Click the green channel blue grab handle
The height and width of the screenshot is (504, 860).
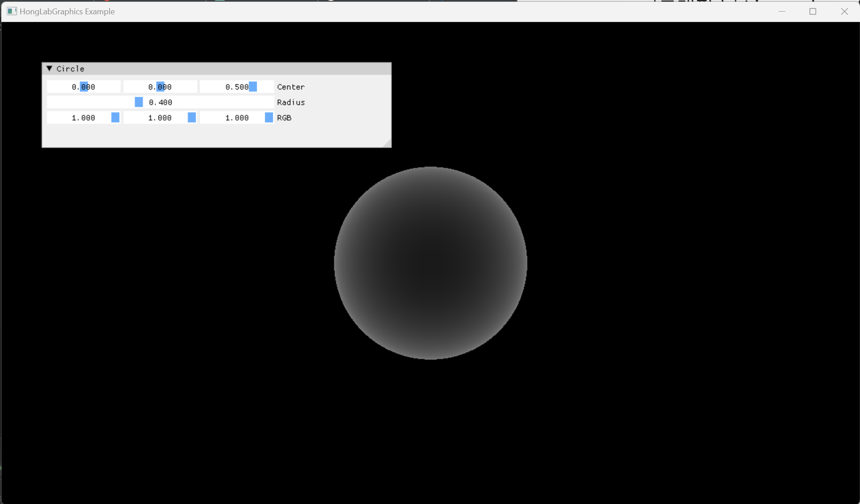tap(192, 118)
